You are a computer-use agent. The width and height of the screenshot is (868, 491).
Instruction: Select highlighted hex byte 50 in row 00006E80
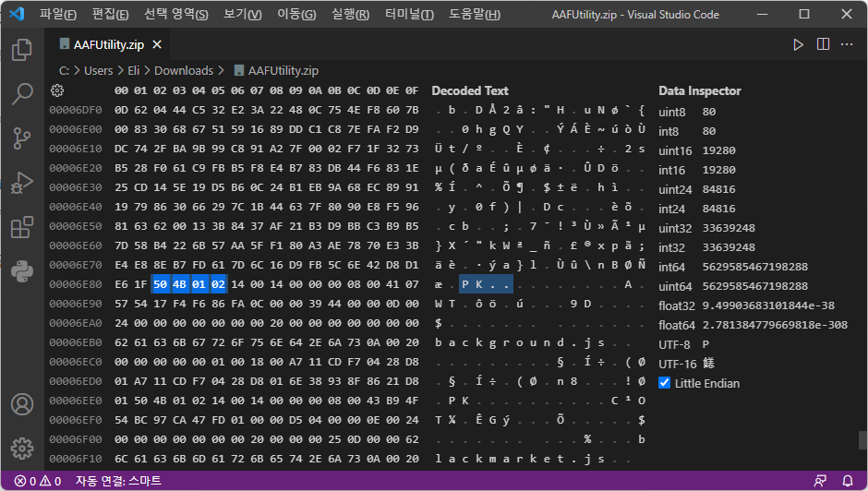click(x=160, y=284)
